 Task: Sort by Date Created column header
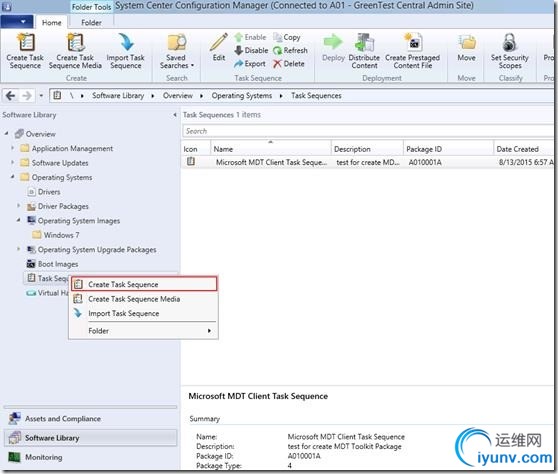[x=523, y=149]
